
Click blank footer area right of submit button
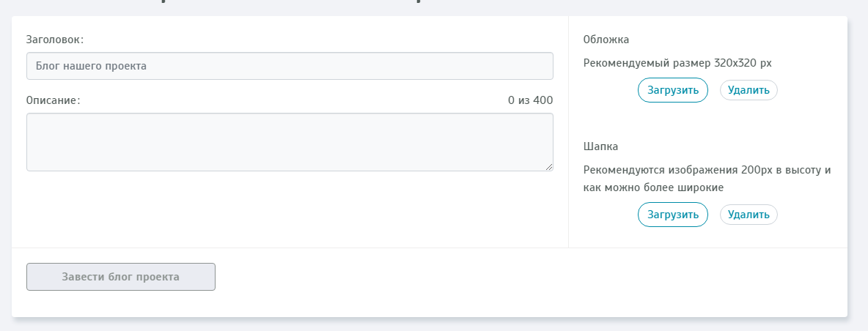pyautogui.click(x=513, y=282)
